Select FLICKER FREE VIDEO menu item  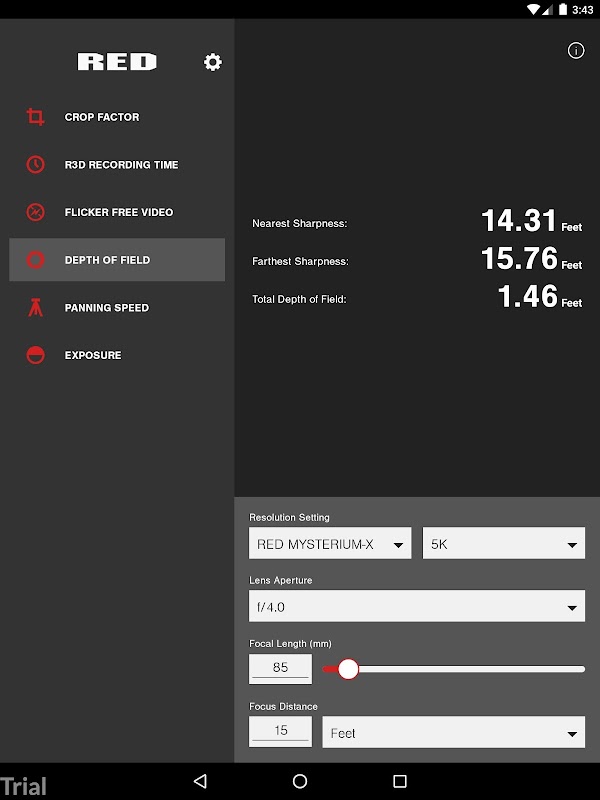tap(117, 212)
